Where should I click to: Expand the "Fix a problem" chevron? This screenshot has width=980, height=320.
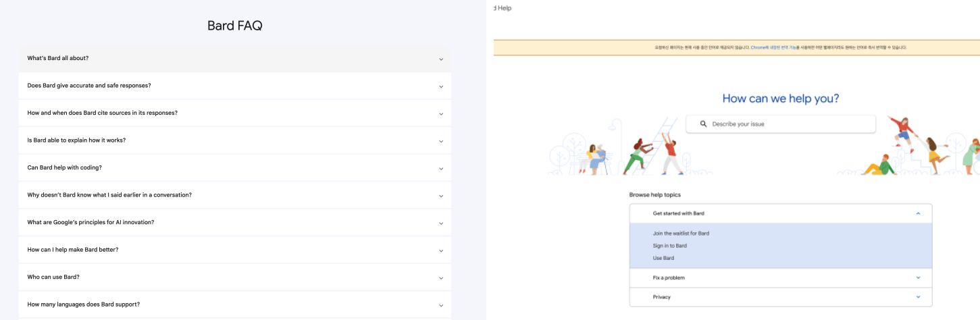[918, 277]
